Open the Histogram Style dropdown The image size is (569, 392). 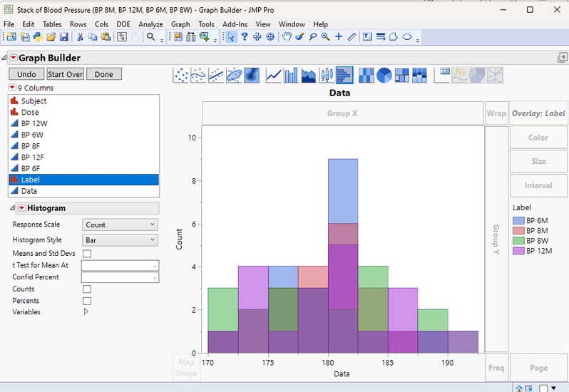(x=120, y=240)
